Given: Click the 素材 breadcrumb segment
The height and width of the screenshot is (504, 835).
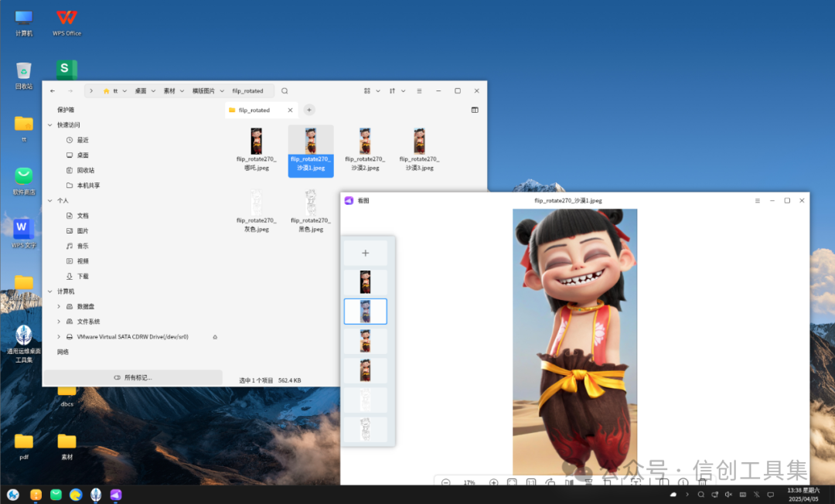Looking at the screenshot, I should (169, 91).
